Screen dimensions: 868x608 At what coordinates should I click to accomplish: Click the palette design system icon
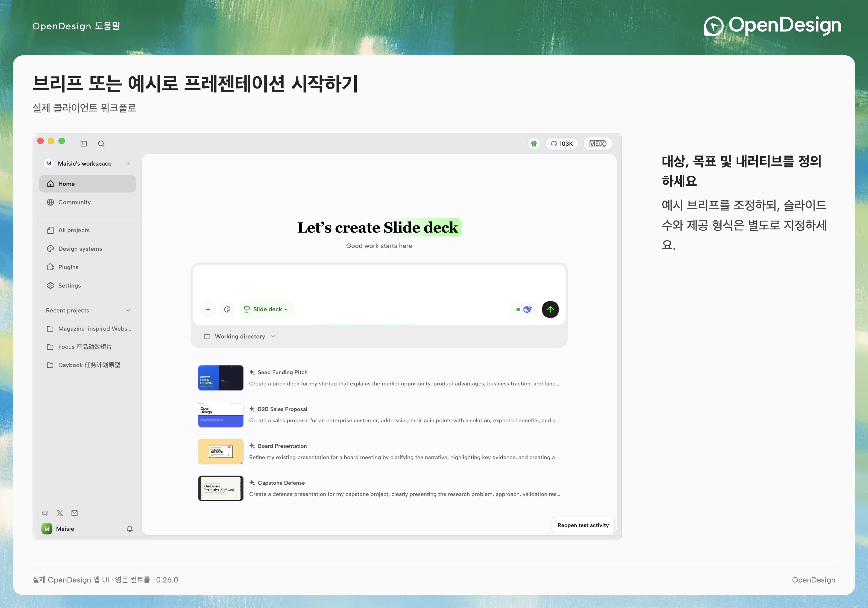(227, 309)
